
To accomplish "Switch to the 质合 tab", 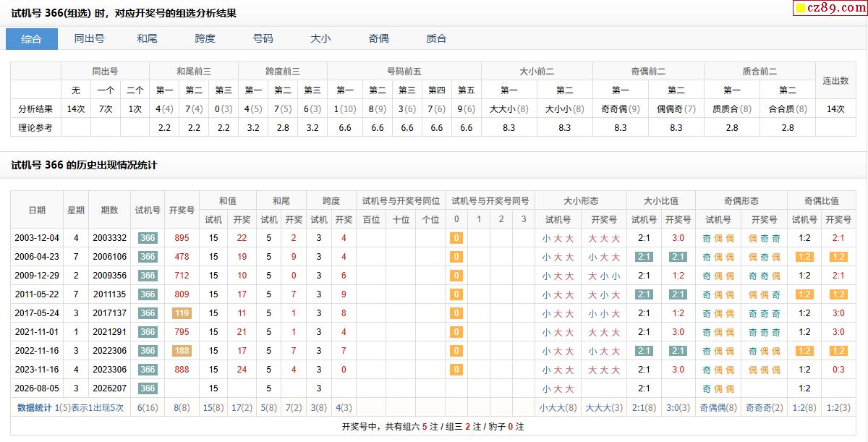I will click(437, 39).
